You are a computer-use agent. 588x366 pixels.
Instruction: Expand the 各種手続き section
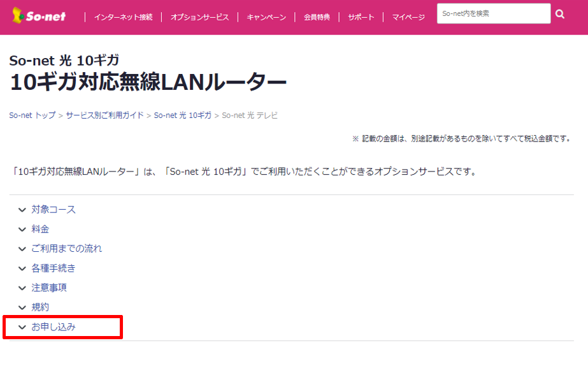pos(54,268)
